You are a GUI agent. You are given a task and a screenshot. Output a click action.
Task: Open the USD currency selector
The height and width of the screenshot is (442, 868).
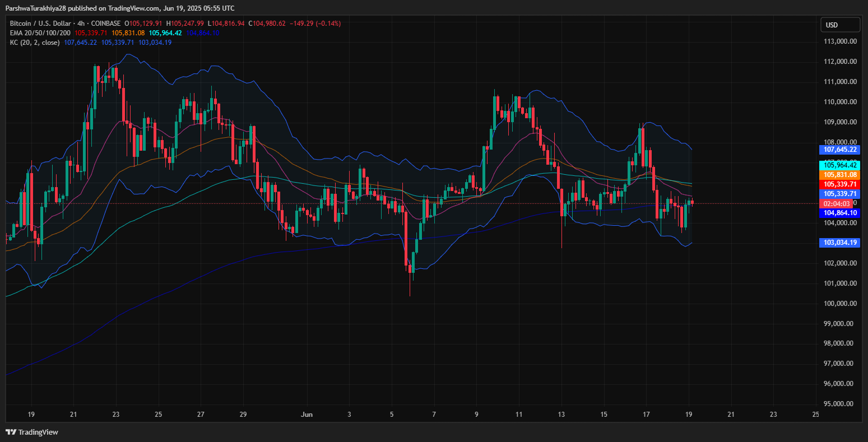840,25
